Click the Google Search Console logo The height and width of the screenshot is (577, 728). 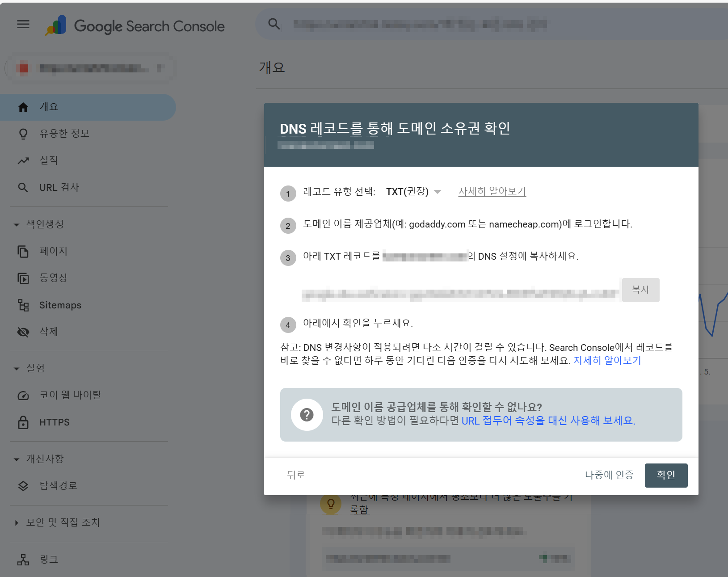click(x=135, y=25)
